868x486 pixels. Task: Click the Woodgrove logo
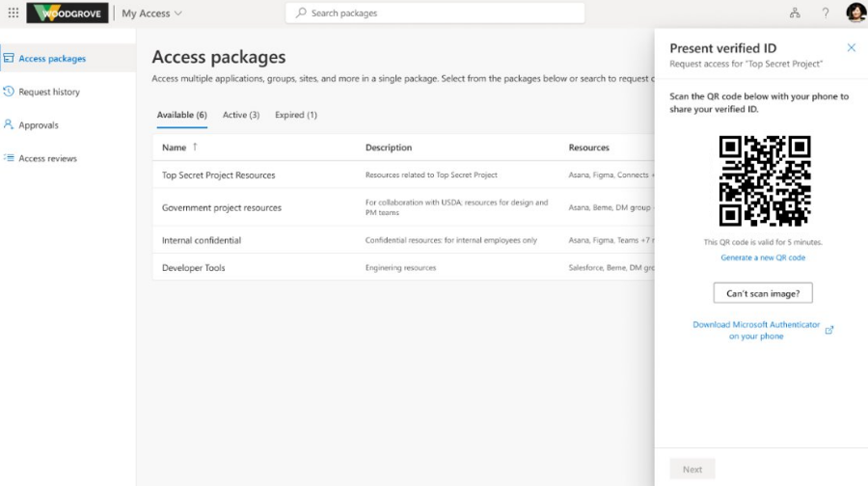68,13
